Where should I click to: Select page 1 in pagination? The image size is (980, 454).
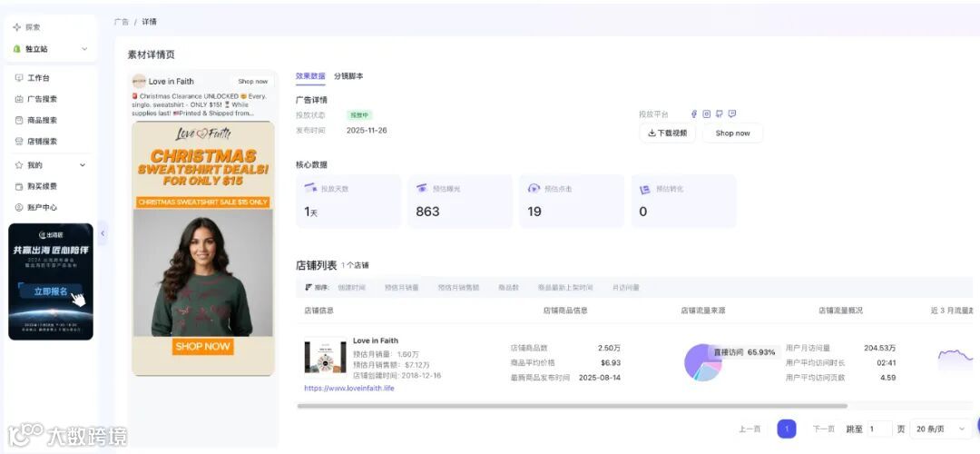[787, 429]
